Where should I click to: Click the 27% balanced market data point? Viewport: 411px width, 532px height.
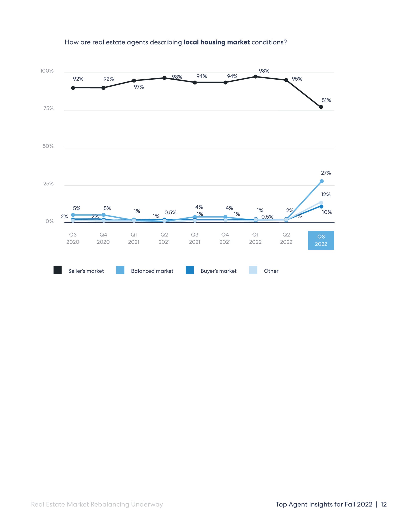click(322, 181)
